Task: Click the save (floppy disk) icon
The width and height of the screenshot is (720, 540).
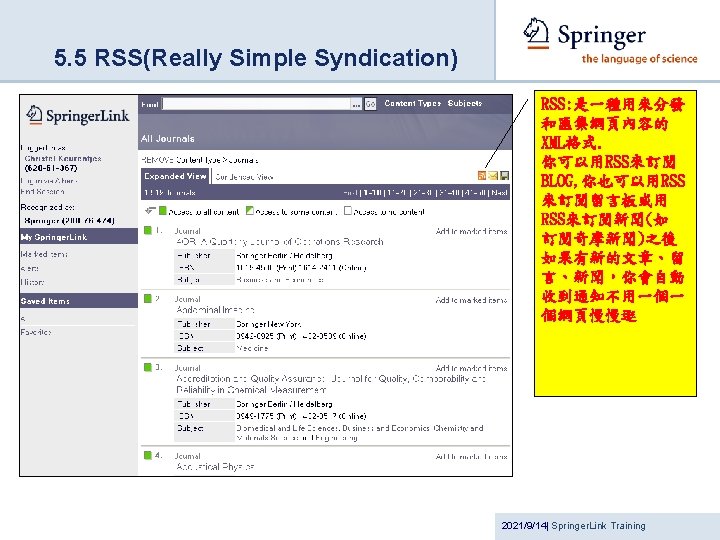Action: [504, 175]
